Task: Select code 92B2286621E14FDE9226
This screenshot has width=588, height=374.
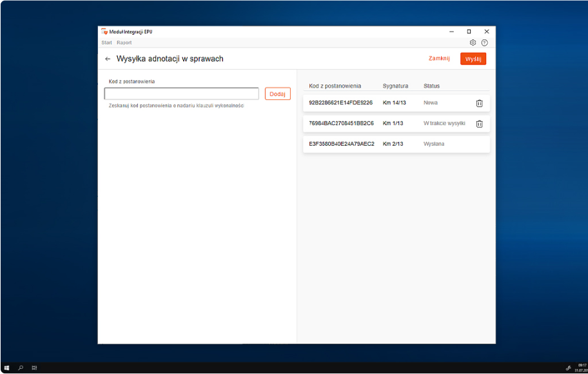Action: pos(341,103)
